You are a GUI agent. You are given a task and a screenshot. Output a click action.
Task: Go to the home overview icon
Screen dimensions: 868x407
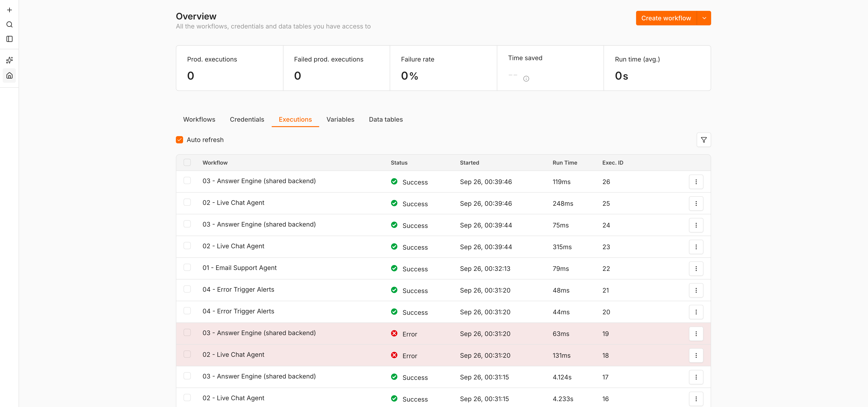click(9, 76)
